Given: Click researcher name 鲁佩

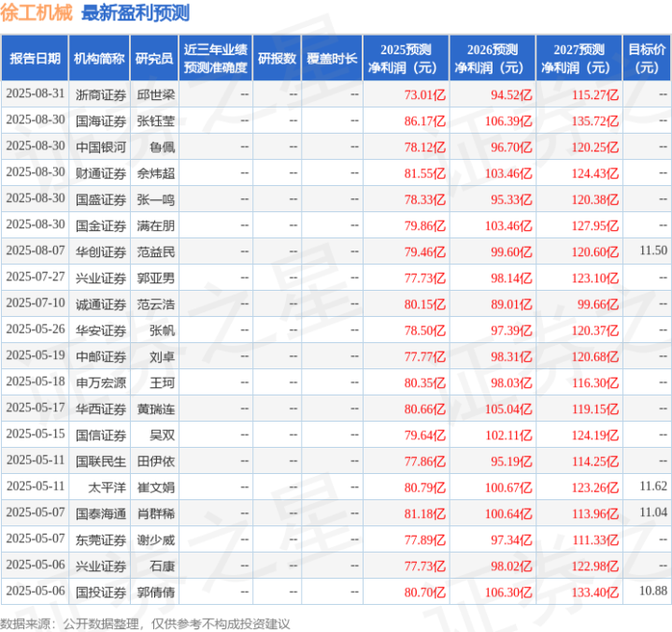Looking at the screenshot, I should (163, 147).
